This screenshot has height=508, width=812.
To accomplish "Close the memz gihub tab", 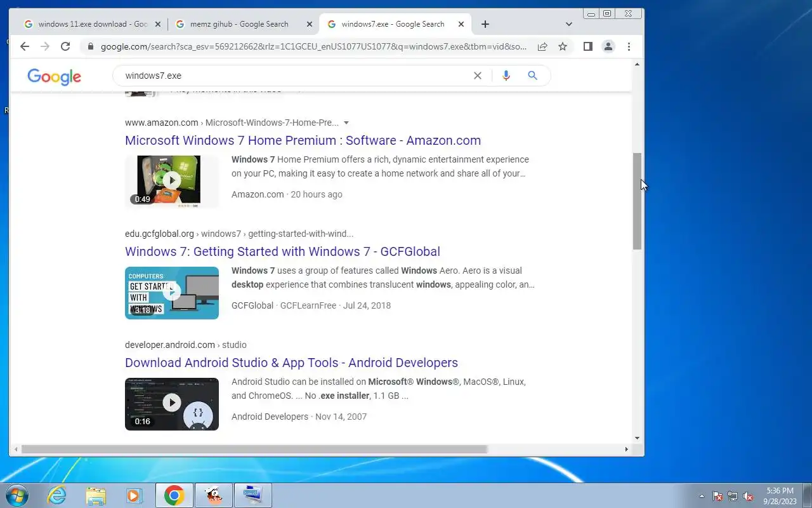I will click(x=310, y=24).
